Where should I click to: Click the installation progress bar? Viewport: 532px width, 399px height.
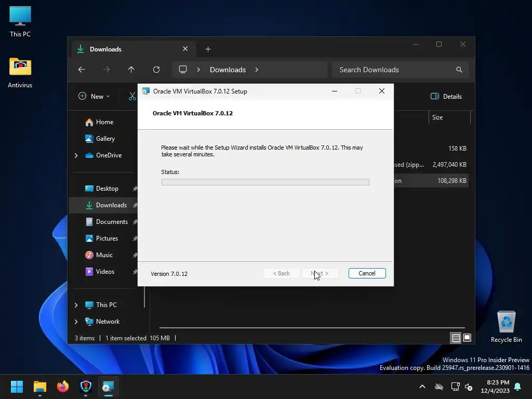[x=265, y=182]
